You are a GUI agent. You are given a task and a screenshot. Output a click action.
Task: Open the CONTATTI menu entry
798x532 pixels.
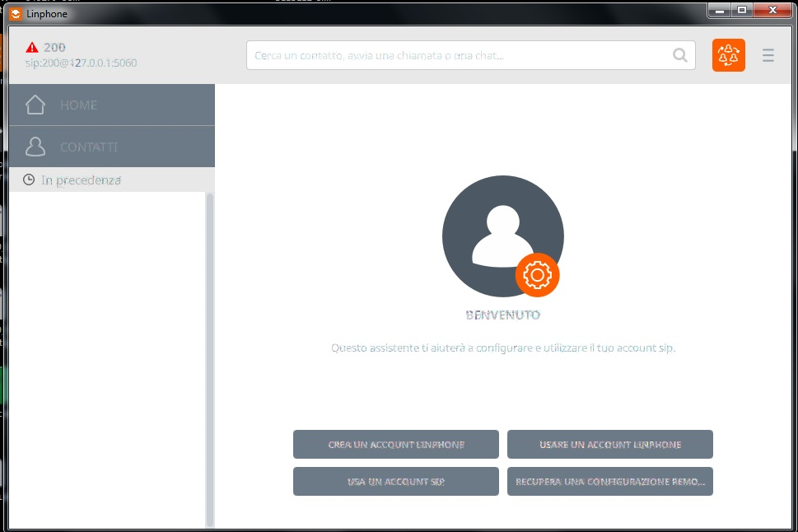(x=112, y=147)
